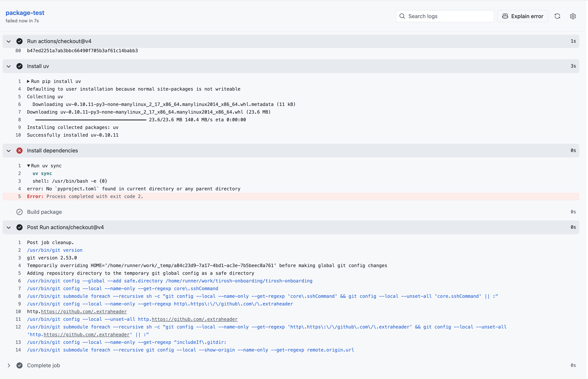This screenshot has height=379, width=588.
Task: Click the Explain error button
Action: point(522,16)
